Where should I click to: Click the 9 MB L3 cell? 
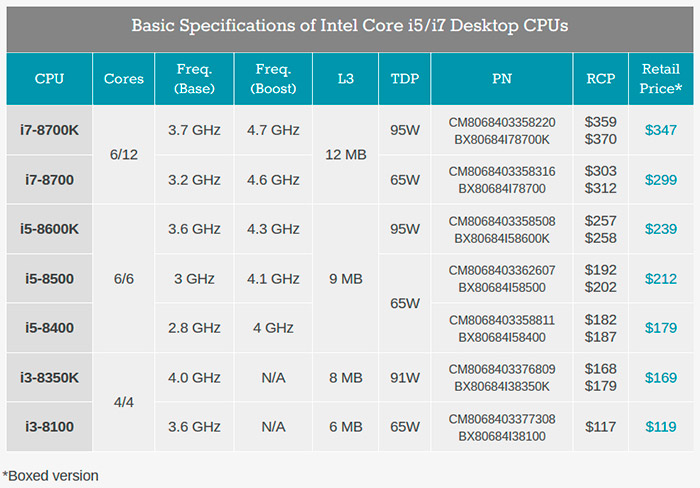tap(346, 279)
